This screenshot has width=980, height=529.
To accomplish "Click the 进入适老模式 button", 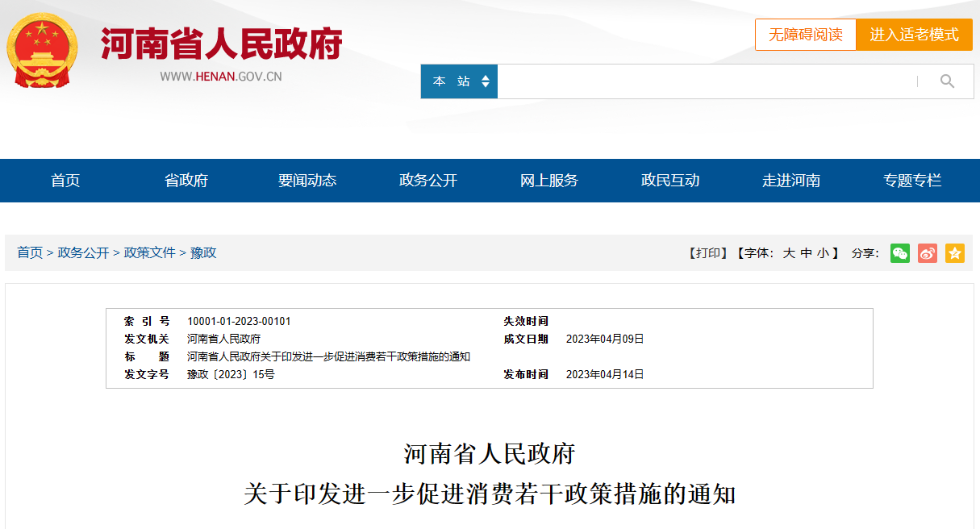I will tap(914, 35).
